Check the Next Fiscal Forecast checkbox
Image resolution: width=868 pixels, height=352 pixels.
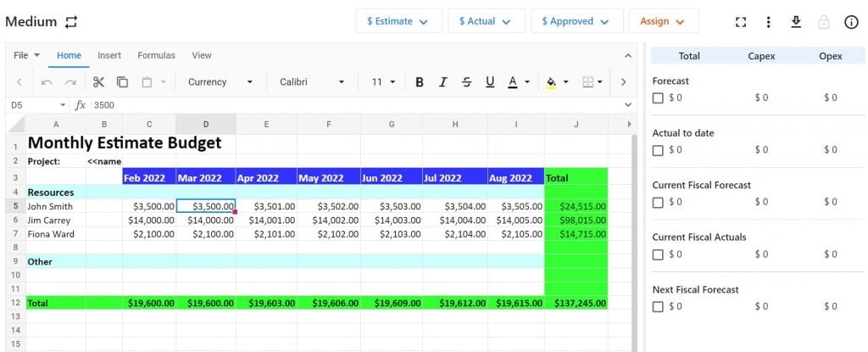[658, 306]
